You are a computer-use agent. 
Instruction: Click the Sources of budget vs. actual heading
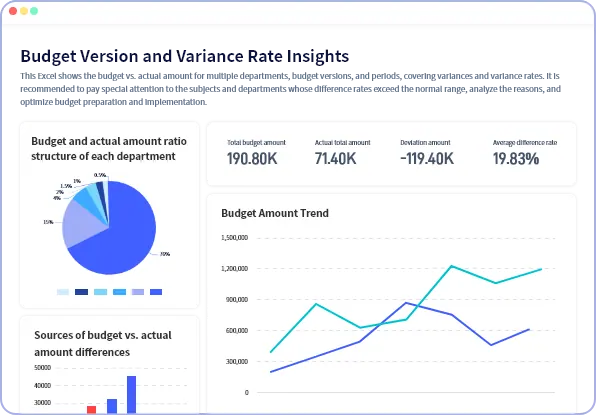click(103, 344)
